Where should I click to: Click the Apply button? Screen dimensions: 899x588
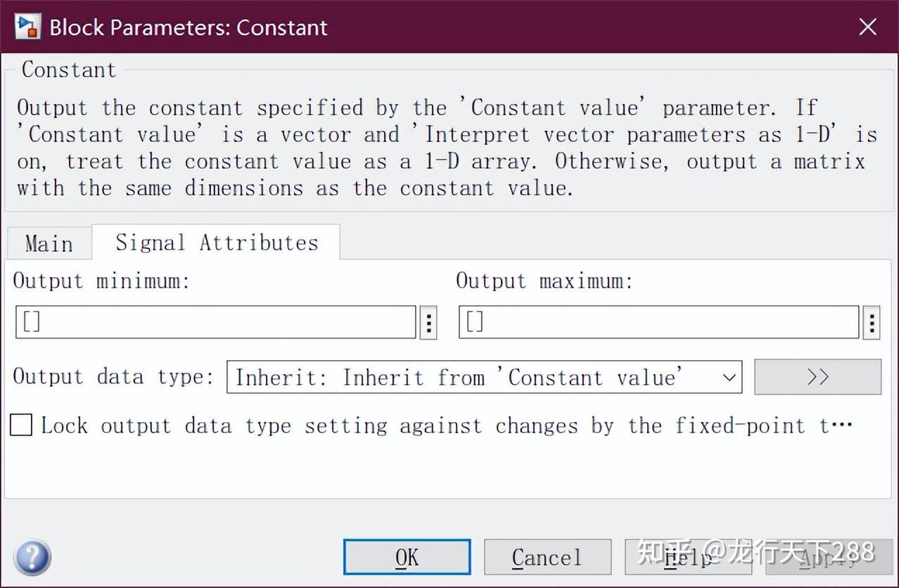828,557
